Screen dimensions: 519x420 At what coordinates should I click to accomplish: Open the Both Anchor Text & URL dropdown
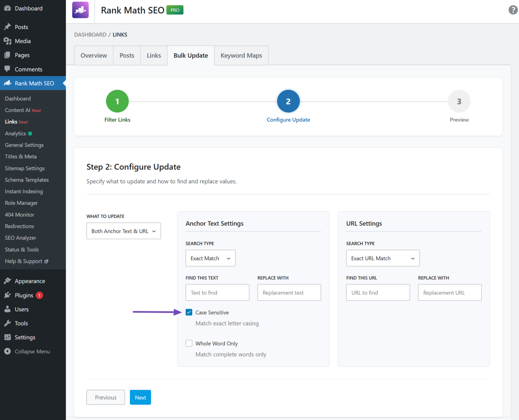123,231
